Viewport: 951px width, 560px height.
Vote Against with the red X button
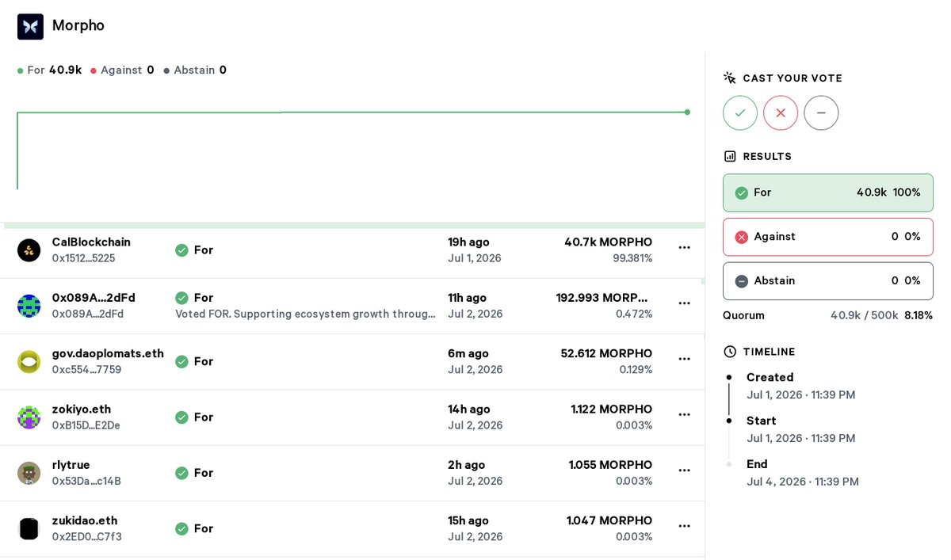781,113
